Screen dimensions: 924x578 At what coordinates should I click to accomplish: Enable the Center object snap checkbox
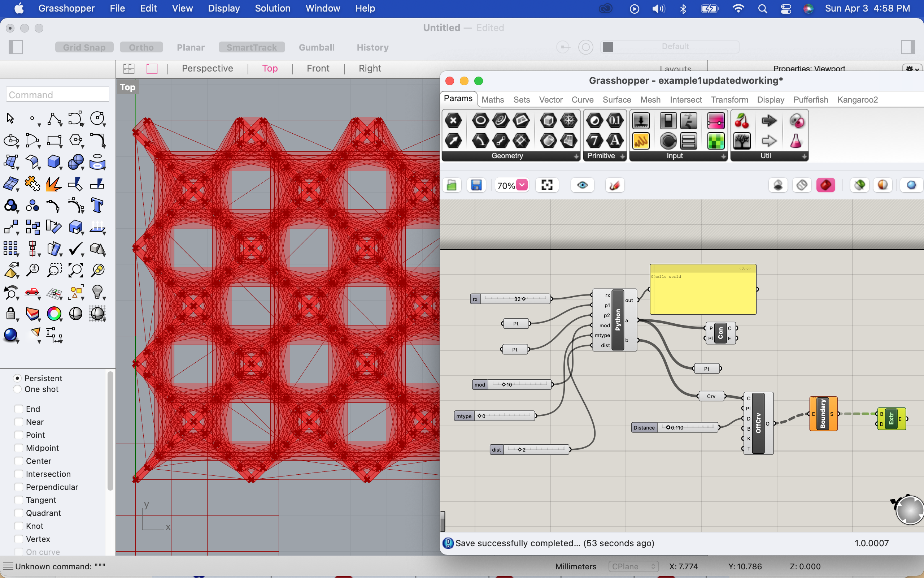(19, 461)
